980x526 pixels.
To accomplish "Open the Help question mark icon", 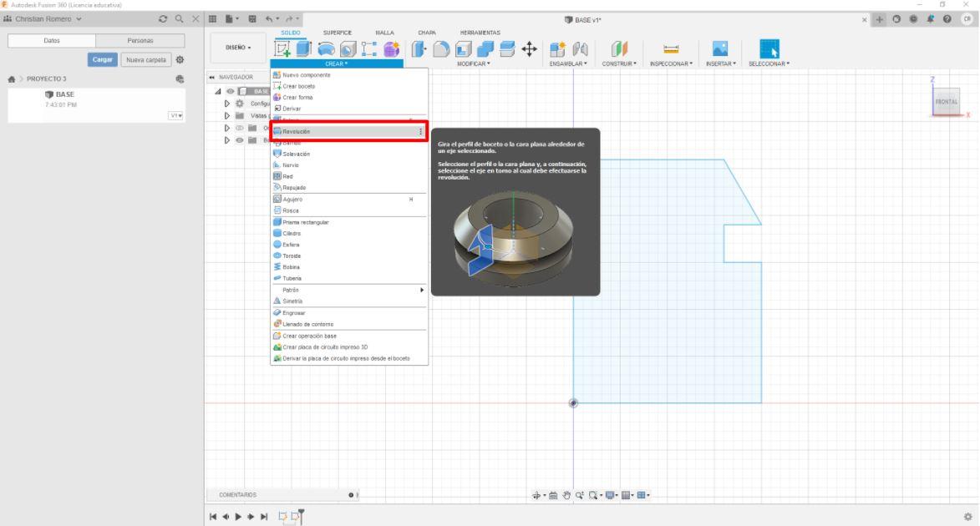I will tap(947, 19).
